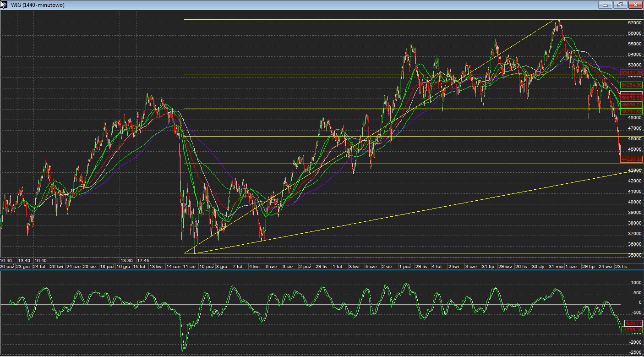This screenshot has height=357, width=644.
Task: Click the 1000 level on oscillator scale
Action: [x=636, y=283]
